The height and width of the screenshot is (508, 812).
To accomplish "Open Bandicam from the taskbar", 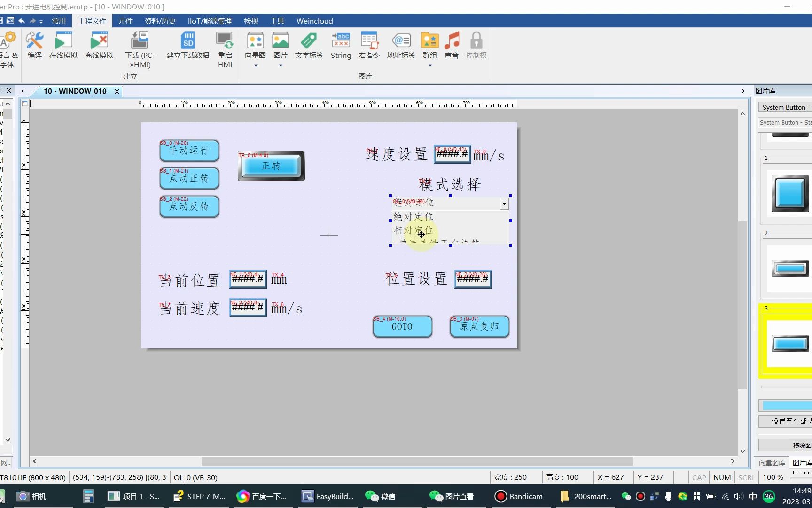I will [519, 496].
